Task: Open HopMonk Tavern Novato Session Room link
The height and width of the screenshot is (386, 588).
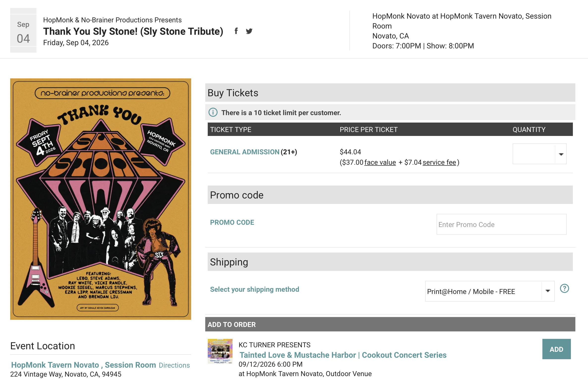Action: pos(84,365)
